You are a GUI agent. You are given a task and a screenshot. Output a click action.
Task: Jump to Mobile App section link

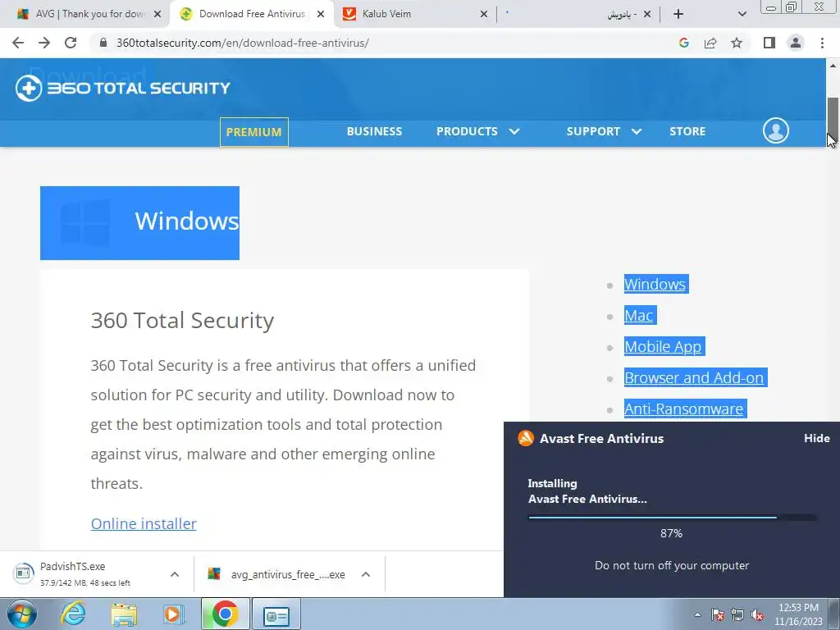tap(663, 347)
